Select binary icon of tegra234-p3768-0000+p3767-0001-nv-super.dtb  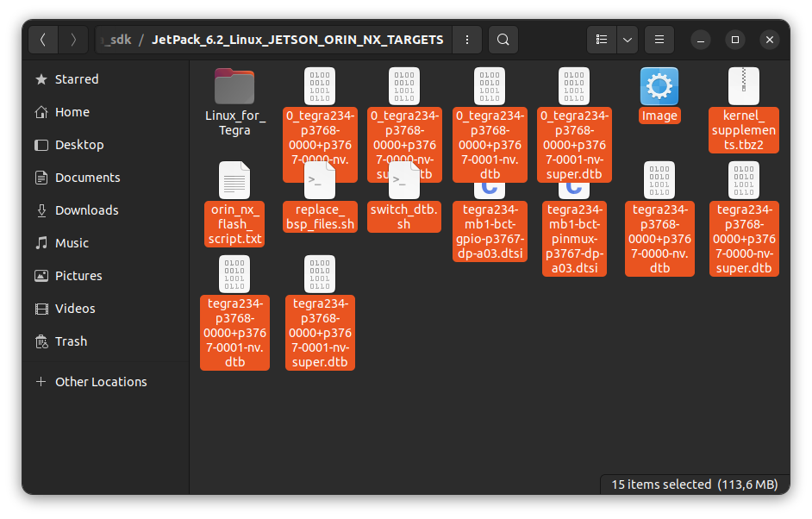coord(320,274)
